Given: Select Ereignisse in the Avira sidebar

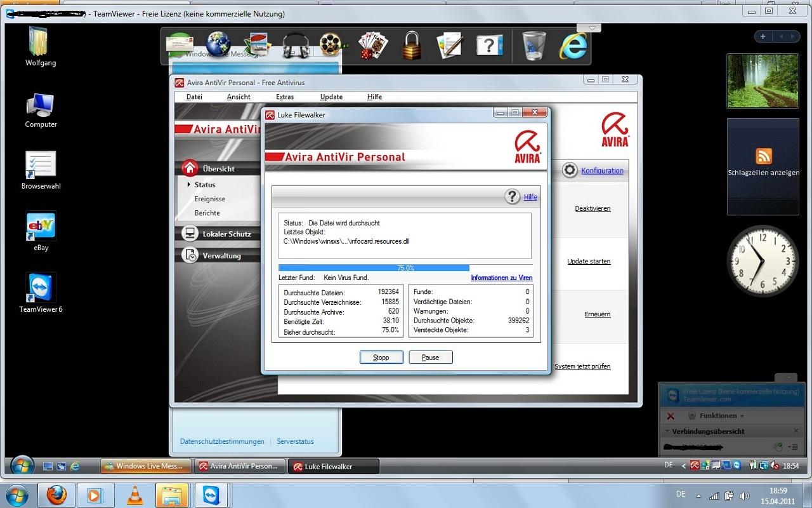Looking at the screenshot, I should (x=210, y=199).
